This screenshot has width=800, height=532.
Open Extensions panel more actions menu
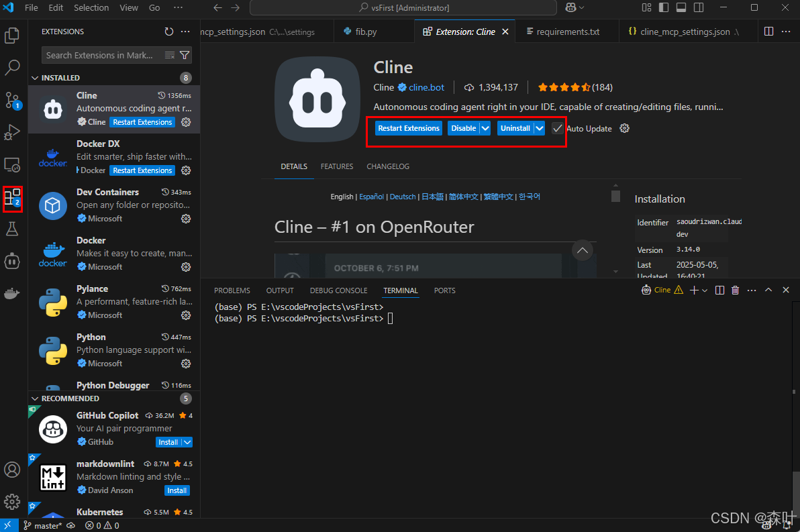[185, 32]
